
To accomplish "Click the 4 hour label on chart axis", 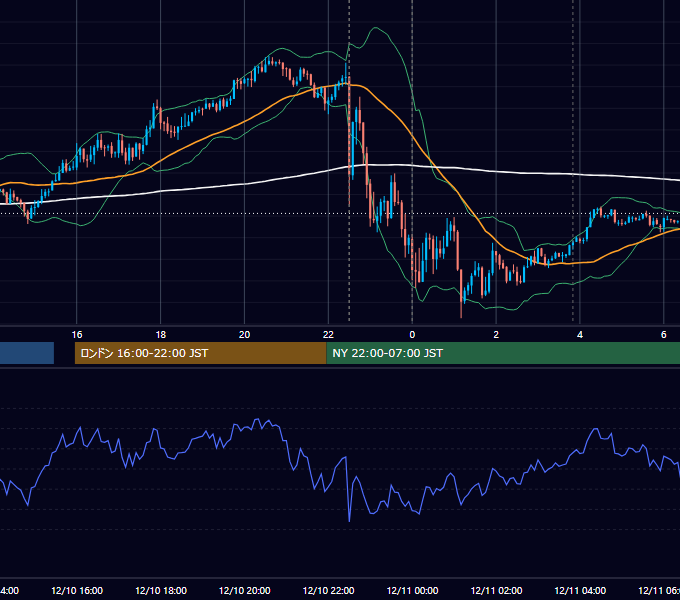I will pyautogui.click(x=580, y=335).
